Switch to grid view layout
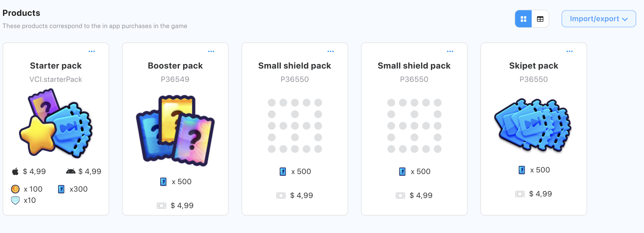 tap(523, 19)
